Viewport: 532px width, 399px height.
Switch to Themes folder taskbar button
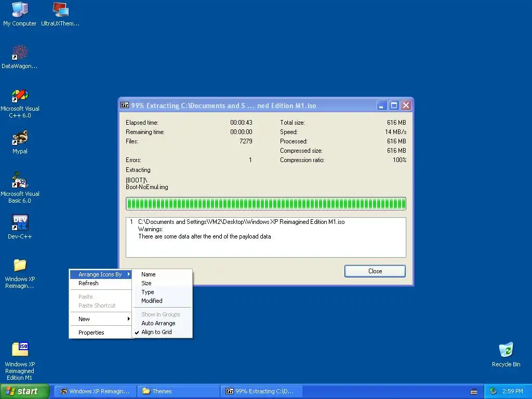[178, 391]
